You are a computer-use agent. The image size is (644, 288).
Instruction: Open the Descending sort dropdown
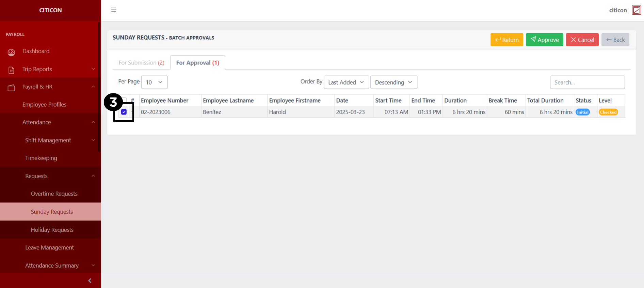[x=393, y=82]
